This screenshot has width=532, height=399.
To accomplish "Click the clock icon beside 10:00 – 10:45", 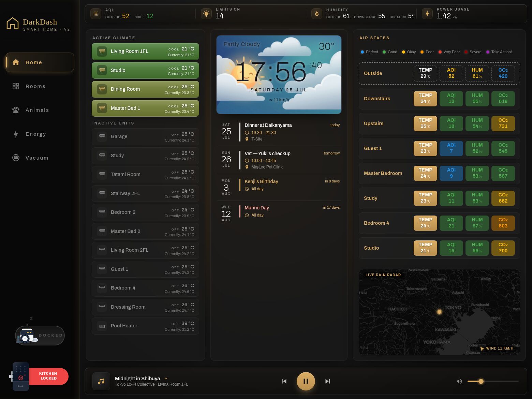I will click(x=247, y=161).
